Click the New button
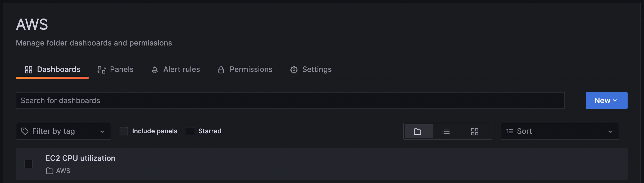644x183 pixels. (x=603, y=100)
